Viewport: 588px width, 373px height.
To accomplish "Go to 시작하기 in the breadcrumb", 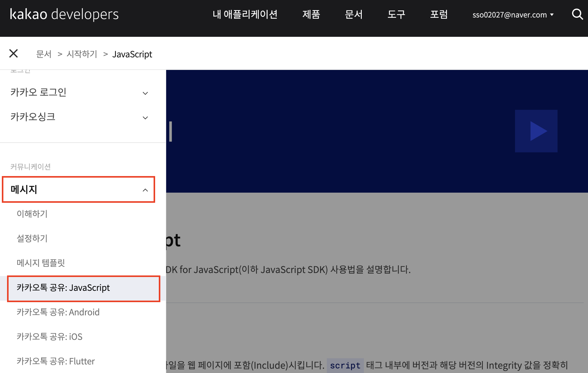I will pyautogui.click(x=82, y=54).
